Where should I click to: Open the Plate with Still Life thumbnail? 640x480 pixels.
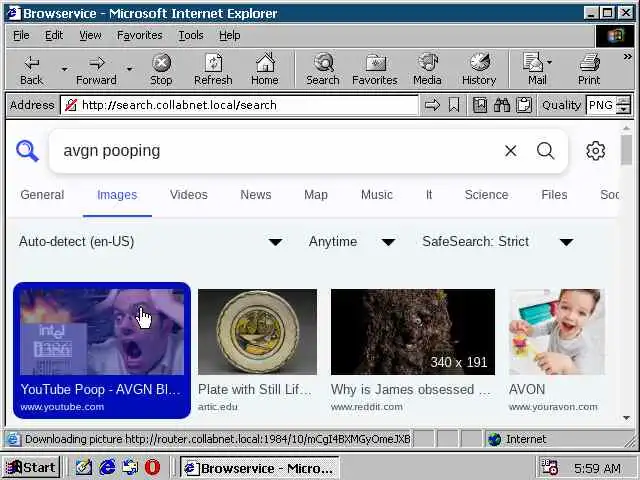[257, 332]
